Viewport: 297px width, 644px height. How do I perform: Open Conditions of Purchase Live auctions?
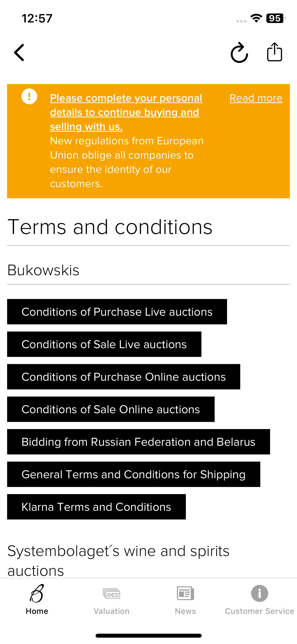pyautogui.click(x=117, y=312)
